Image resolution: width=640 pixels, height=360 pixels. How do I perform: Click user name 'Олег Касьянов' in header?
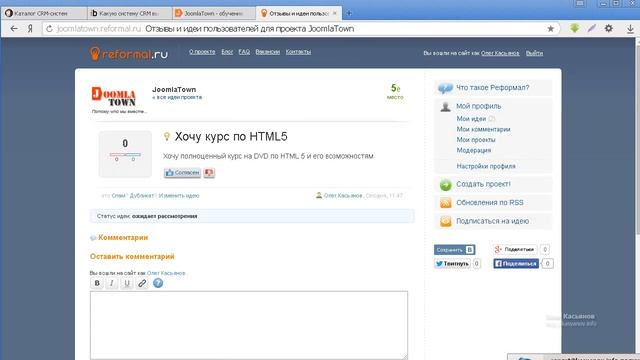[500, 53]
